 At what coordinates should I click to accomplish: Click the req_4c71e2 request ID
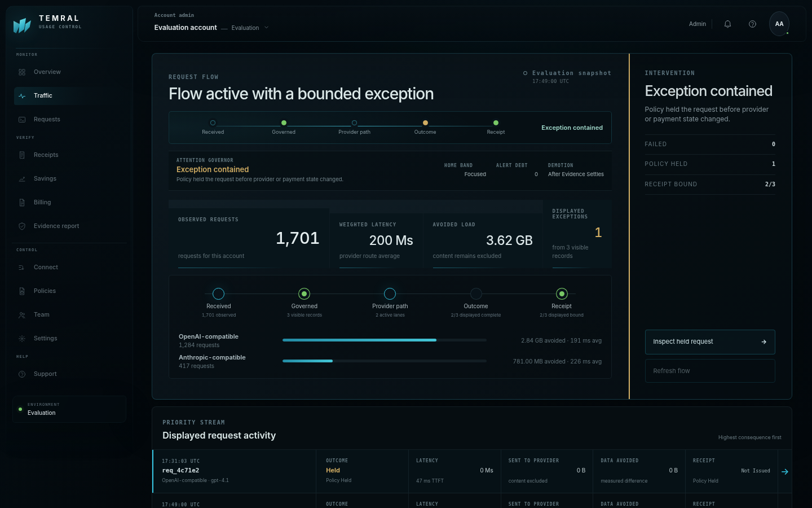(x=180, y=471)
